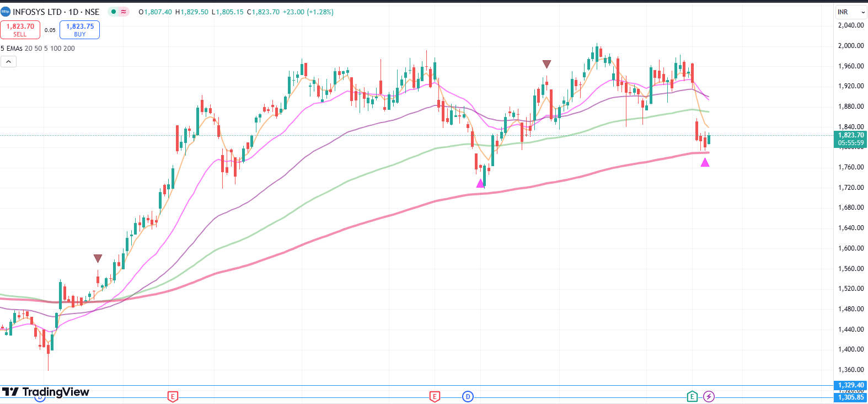Viewport: 868px width, 404px height.
Task: Click the 1,329.40 horizontal line price label
Action: (x=851, y=385)
